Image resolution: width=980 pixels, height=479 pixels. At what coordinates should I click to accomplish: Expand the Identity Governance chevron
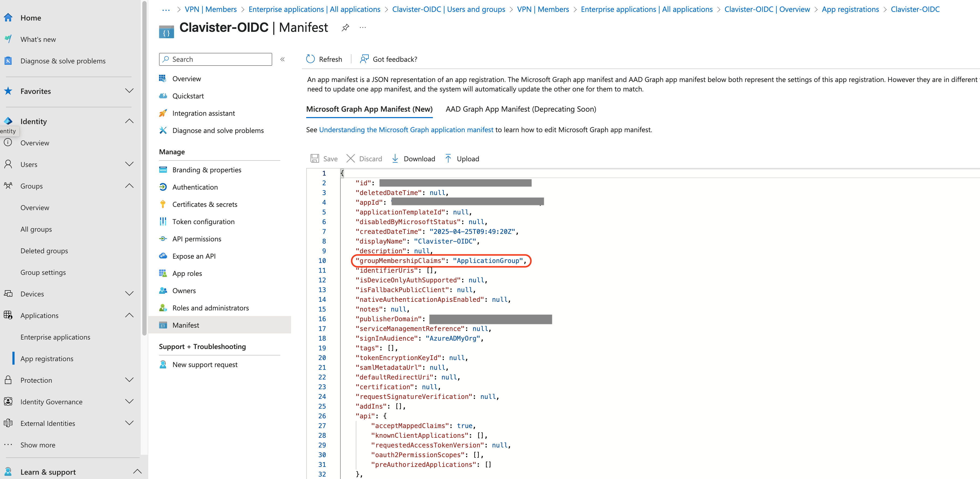point(129,401)
